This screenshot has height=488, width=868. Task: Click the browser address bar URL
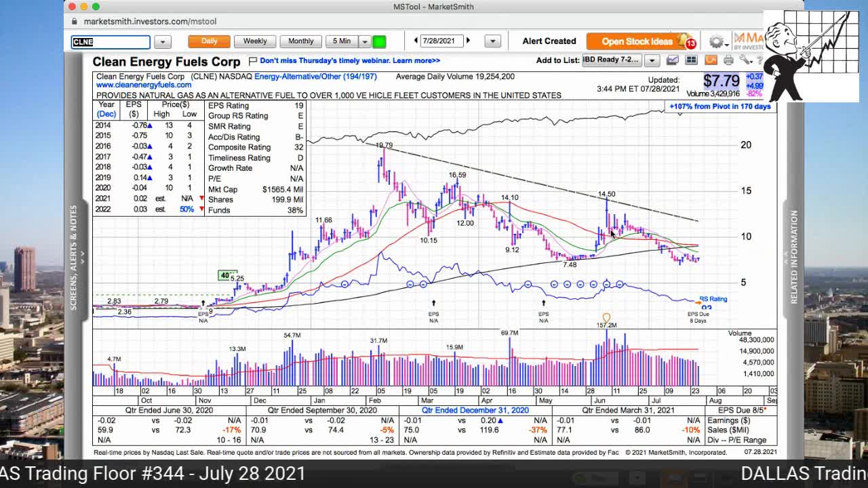point(150,22)
